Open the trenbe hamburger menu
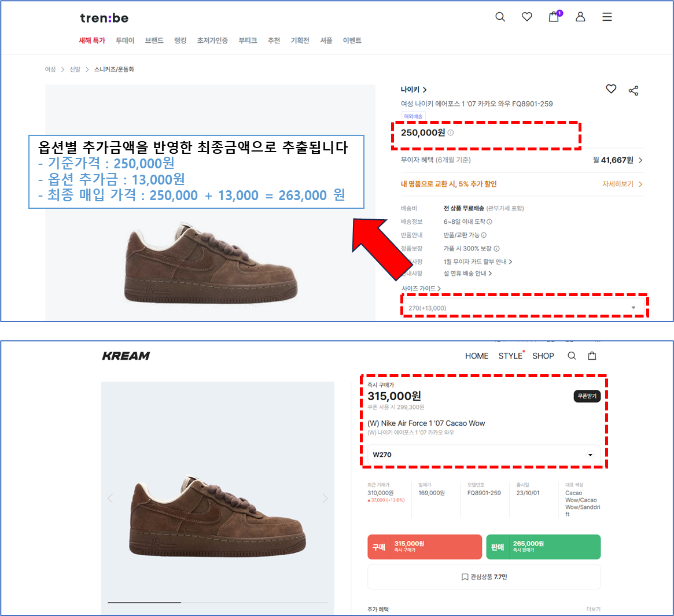Viewport: 674px width, 616px height. 607,17
